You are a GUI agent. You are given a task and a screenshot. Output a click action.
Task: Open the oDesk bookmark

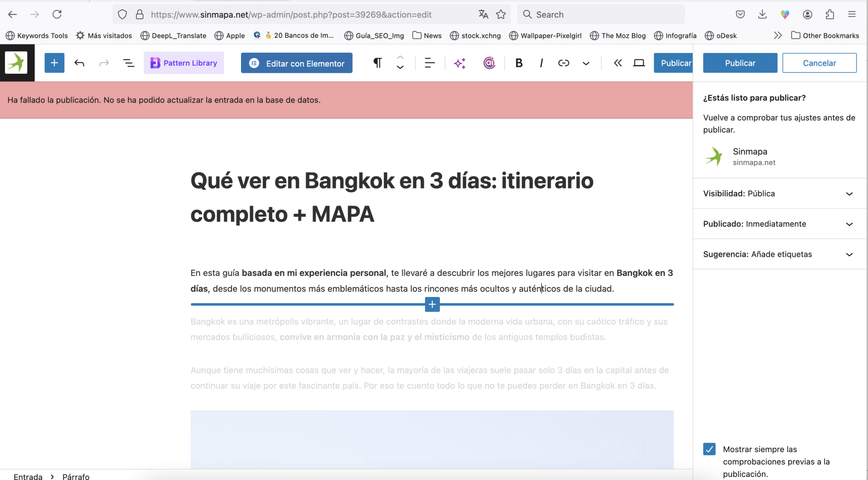pyautogui.click(x=721, y=36)
